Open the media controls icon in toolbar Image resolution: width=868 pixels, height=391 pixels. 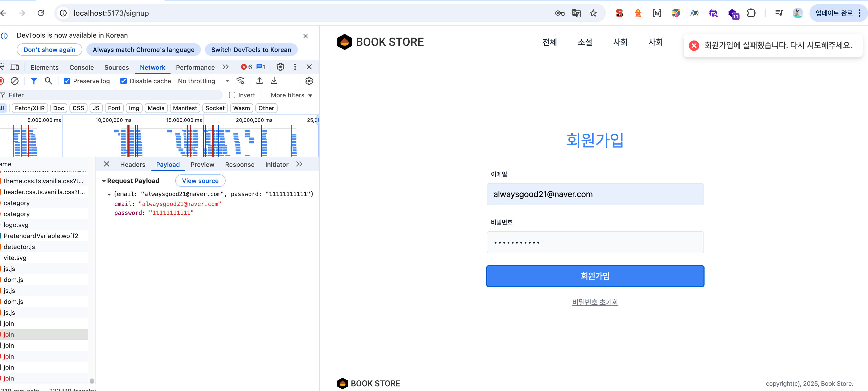779,13
